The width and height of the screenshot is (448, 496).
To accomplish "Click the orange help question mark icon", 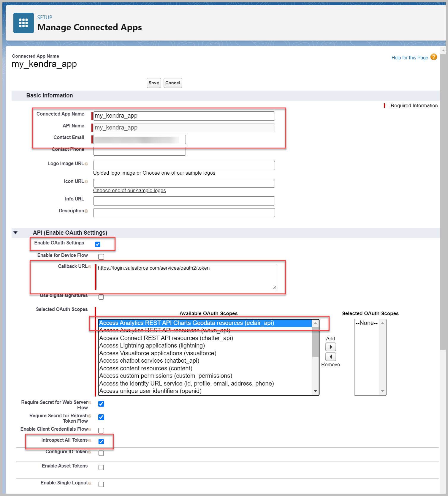I will (x=433, y=57).
